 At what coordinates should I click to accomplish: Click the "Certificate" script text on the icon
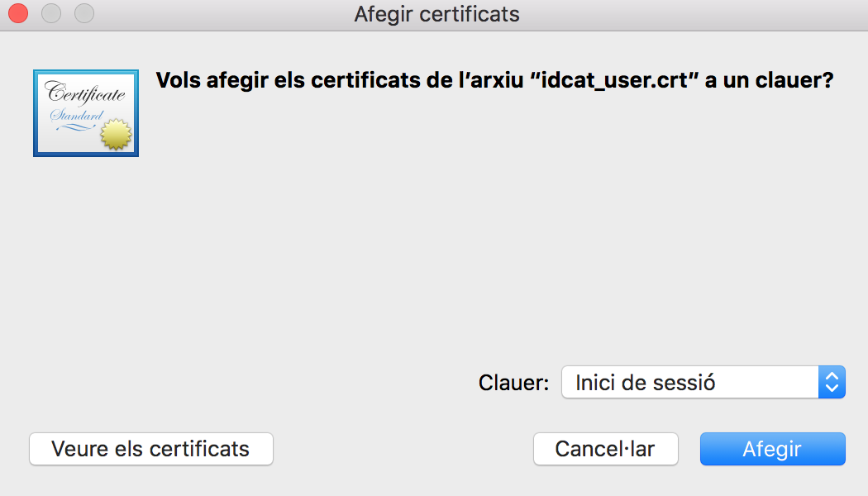85,93
